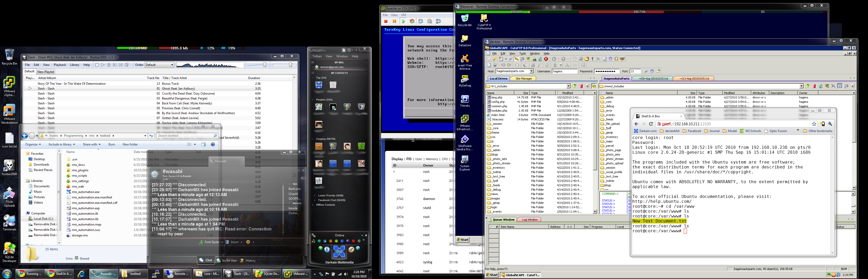Toggle the CuteFTP local folder sync button
This screenshot has width=868, height=279.
coord(594,86)
